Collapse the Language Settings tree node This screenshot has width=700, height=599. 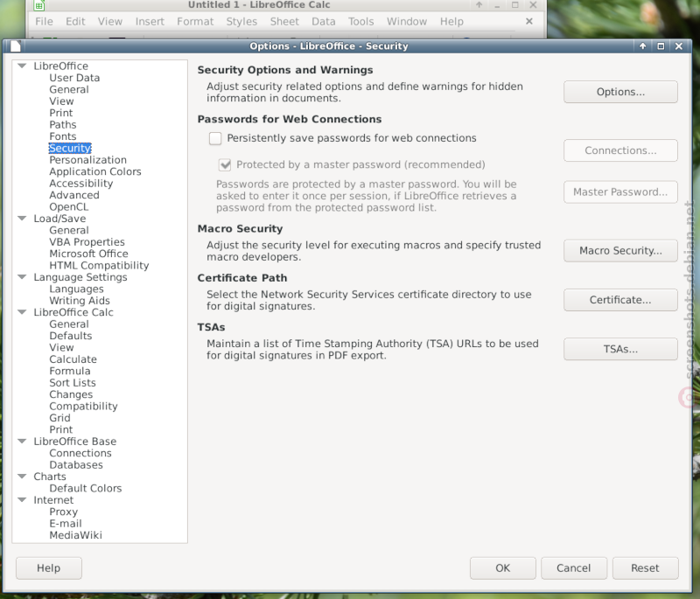(22, 277)
